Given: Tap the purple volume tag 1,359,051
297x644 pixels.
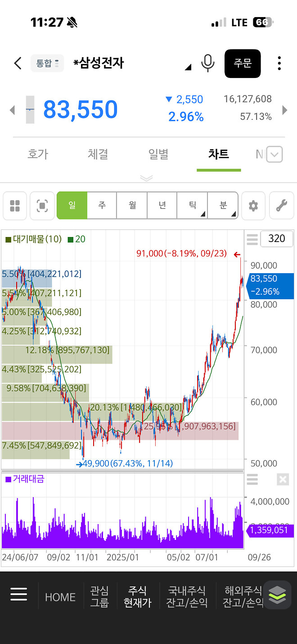Looking at the screenshot, I should click(269, 530).
